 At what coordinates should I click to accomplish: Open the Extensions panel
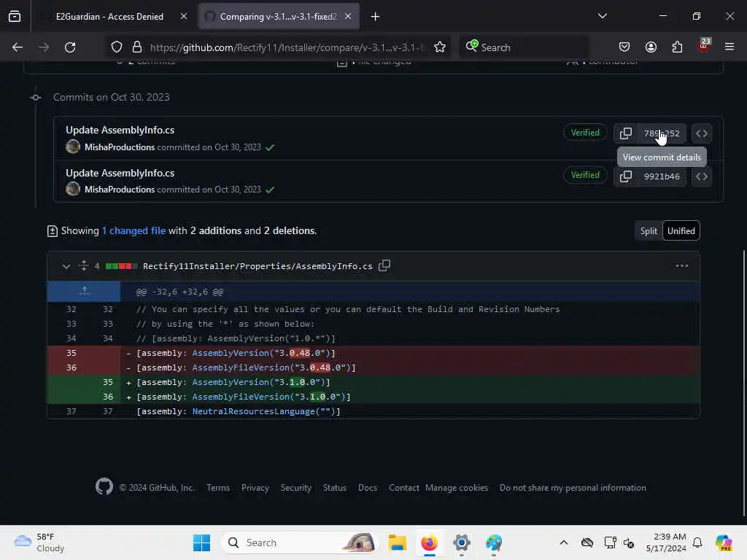coord(677,47)
